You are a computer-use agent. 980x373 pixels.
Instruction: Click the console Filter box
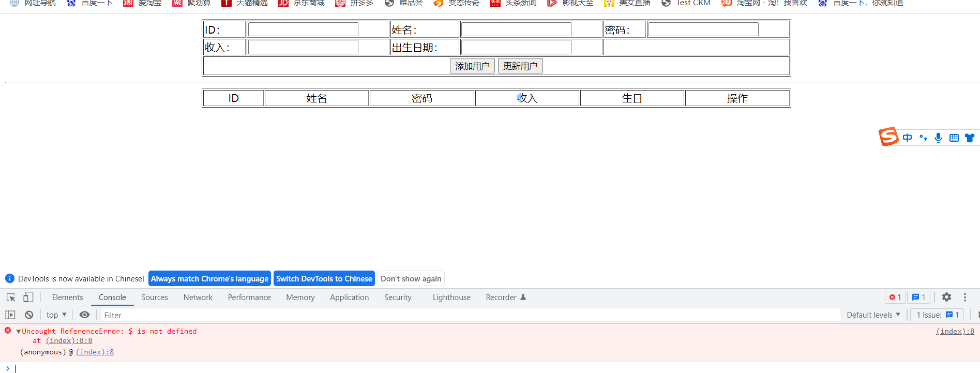pyautogui.click(x=471, y=315)
